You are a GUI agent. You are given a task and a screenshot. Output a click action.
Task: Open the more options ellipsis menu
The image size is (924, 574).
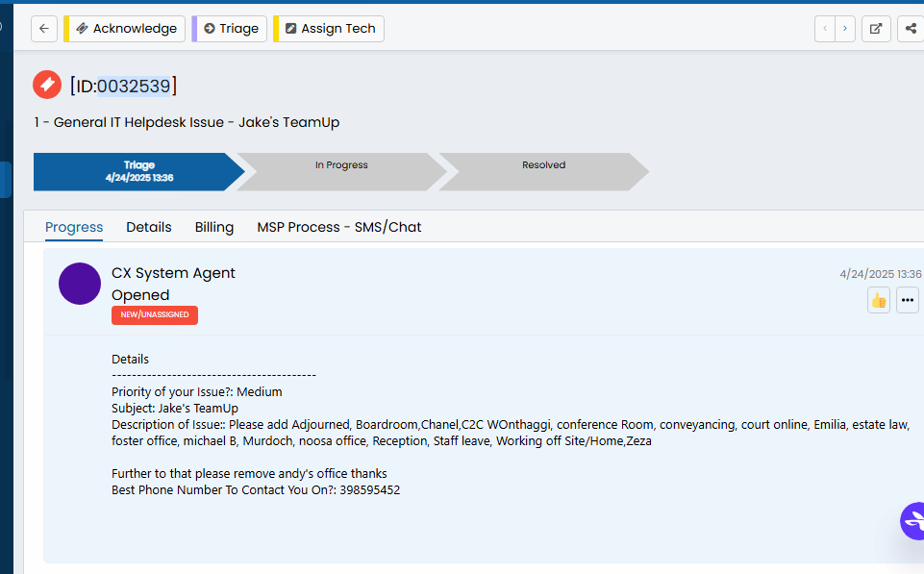(908, 301)
